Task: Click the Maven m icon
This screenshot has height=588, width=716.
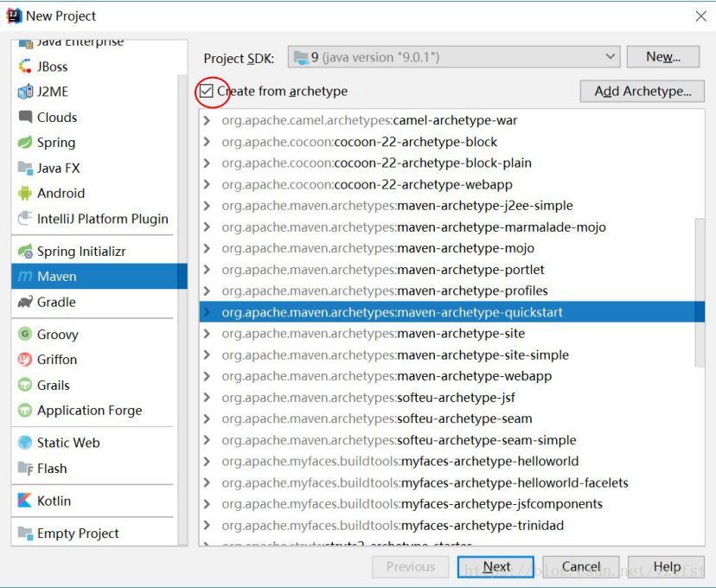Action: coord(25,276)
